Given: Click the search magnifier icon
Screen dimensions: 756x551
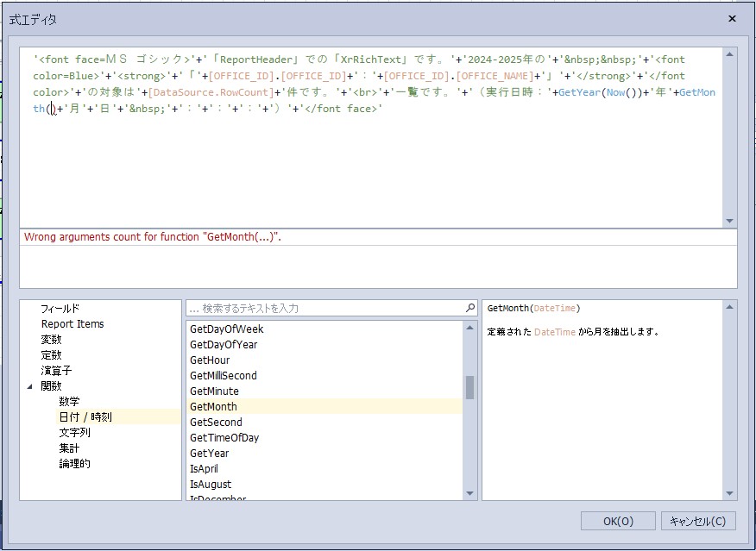Looking at the screenshot, I should coord(470,308).
